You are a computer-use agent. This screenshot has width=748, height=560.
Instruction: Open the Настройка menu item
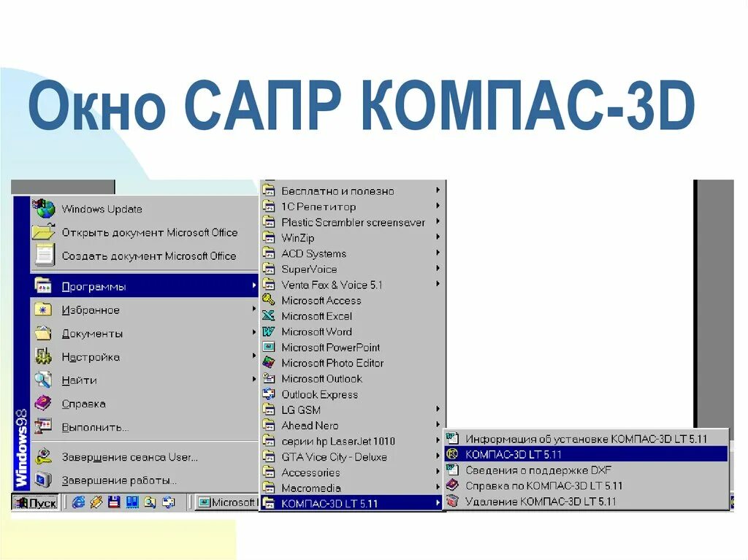coord(144,357)
